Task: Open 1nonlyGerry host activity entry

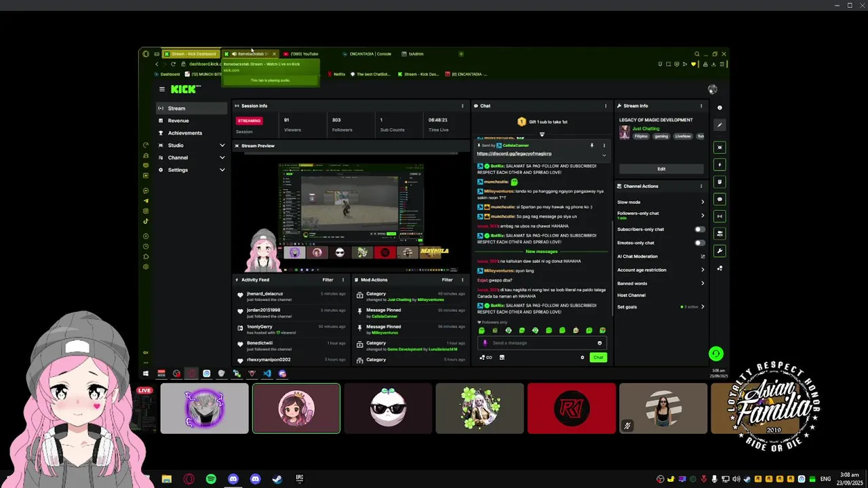Action: [x=292, y=329]
